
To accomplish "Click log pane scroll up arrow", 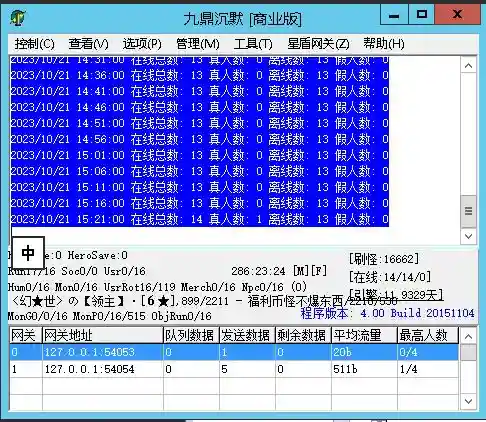I will tap(468, 66).
